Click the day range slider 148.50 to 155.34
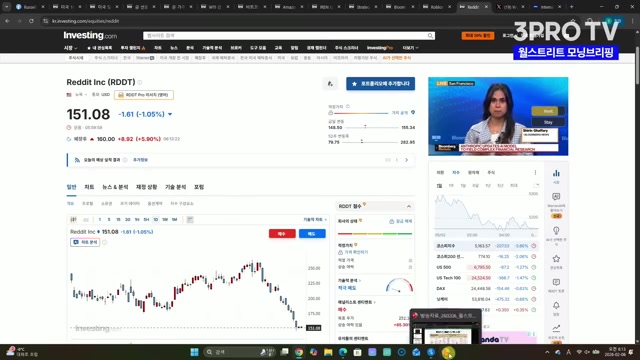The width and height of the screenshot is (640, 360). tap(371, 127)
